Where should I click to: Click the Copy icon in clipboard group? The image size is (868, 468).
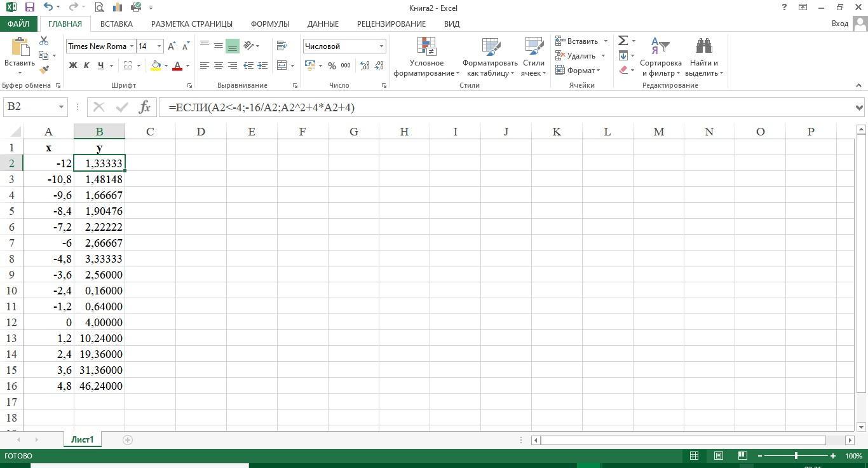[x=44, y=55]
